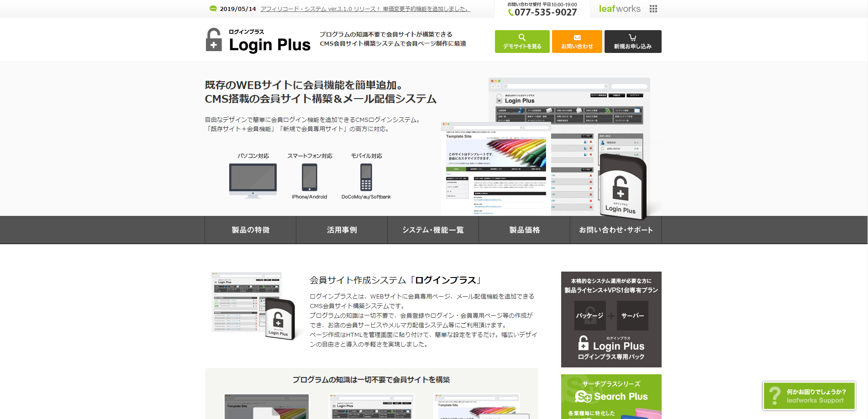
Task: Select the 活用事例 navigation tab
Action: click(x=342, y=230)
